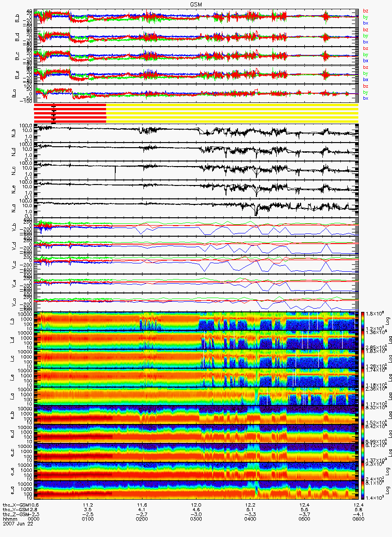This screenshot has width=392, height=537.
Task: Click the N_c density panel label
Action: (x=14, y=171)
